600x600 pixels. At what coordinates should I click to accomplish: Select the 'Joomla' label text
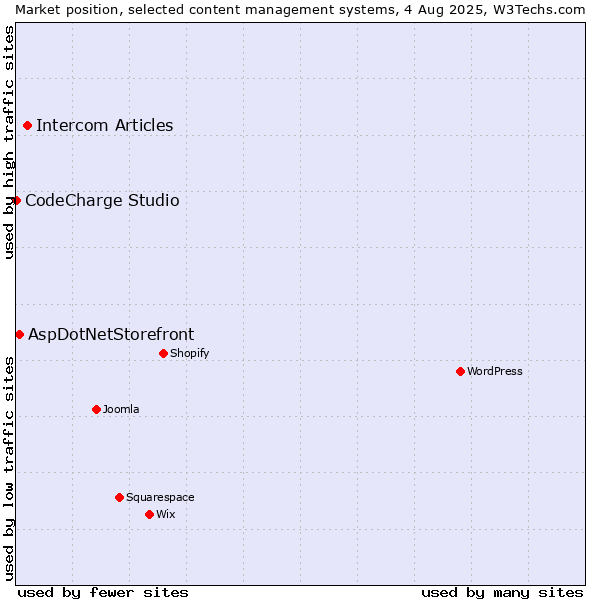click(x=121, y=409)
